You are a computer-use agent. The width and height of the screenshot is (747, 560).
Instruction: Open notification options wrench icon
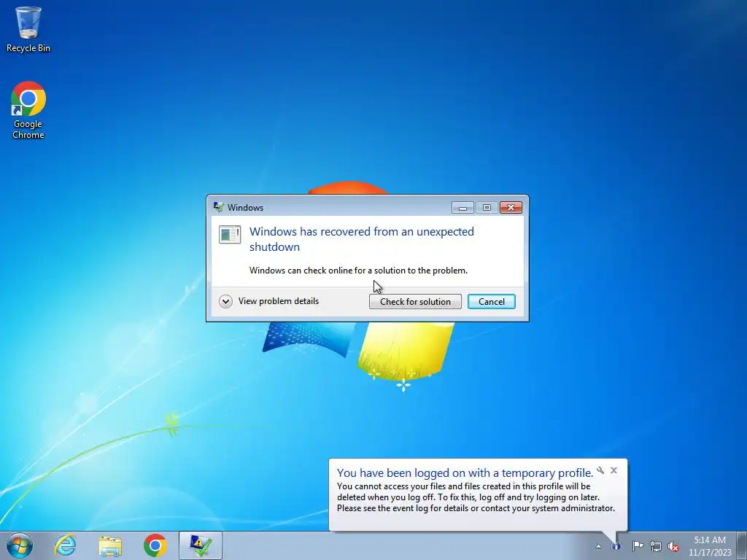600,470
